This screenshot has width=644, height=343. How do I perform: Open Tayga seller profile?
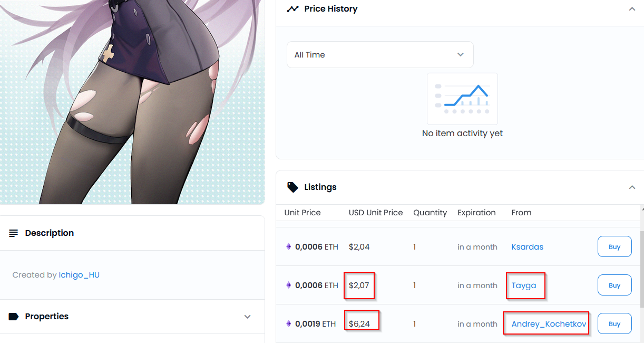coord(524,285)
